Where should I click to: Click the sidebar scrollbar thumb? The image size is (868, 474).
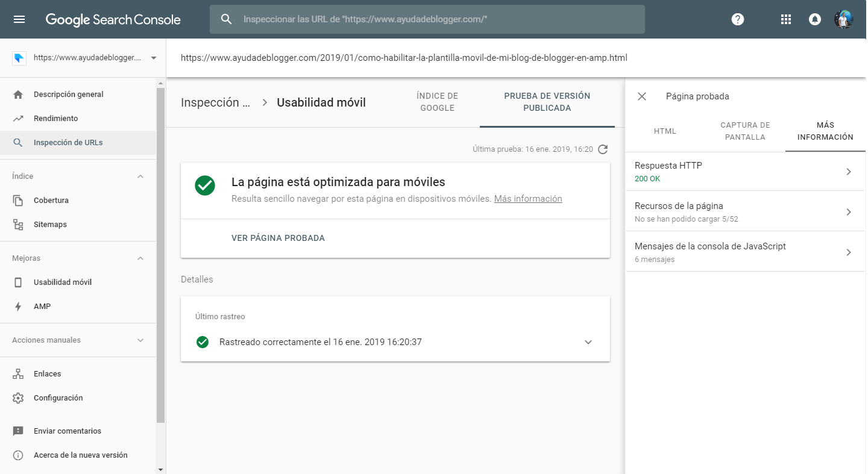tap(160, 255)
